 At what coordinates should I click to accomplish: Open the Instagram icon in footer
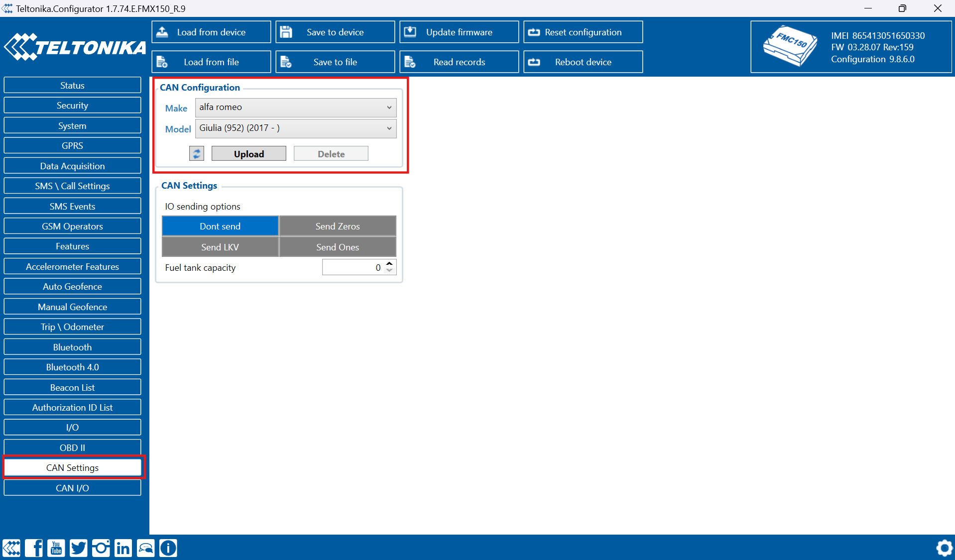[101, 548]
